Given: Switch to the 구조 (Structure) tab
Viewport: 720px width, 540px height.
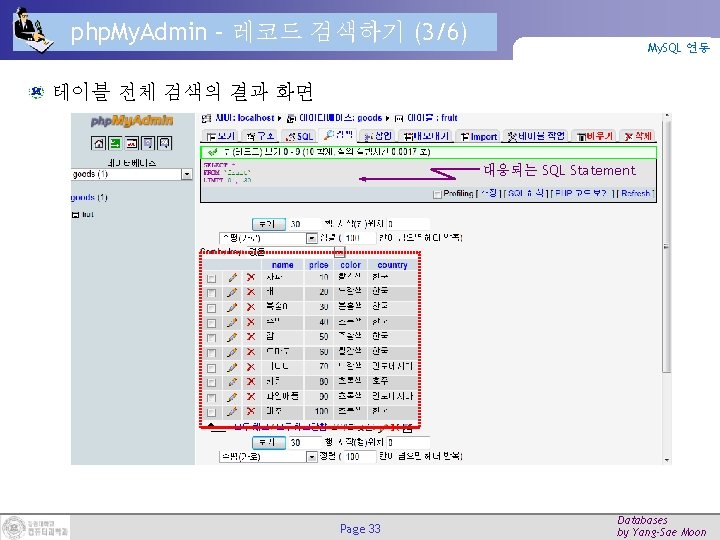Looking at the screenshot, I should (x=260, y=136).
